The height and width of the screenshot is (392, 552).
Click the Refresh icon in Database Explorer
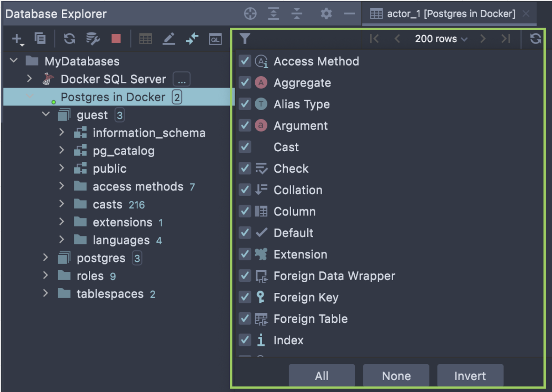[x=69, y=39]
